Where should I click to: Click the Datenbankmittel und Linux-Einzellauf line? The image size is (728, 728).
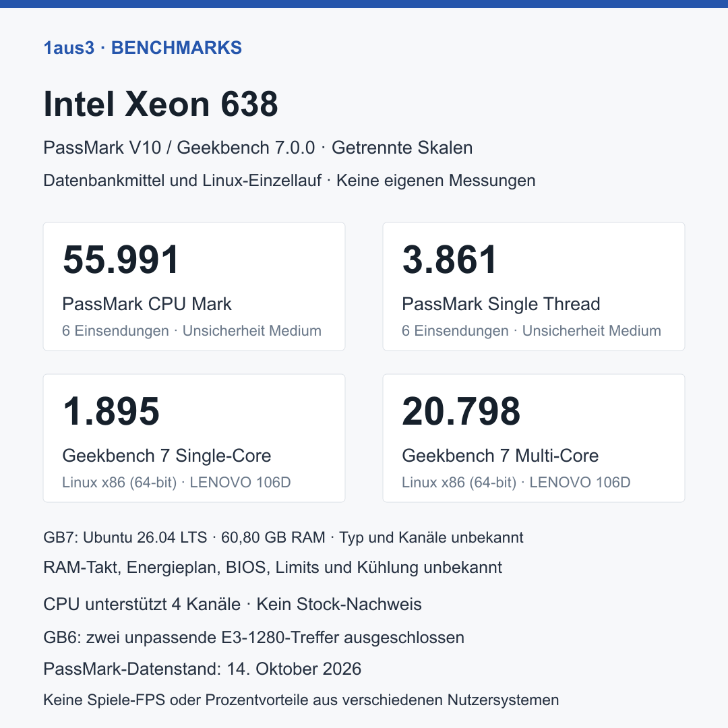point(289,180)
